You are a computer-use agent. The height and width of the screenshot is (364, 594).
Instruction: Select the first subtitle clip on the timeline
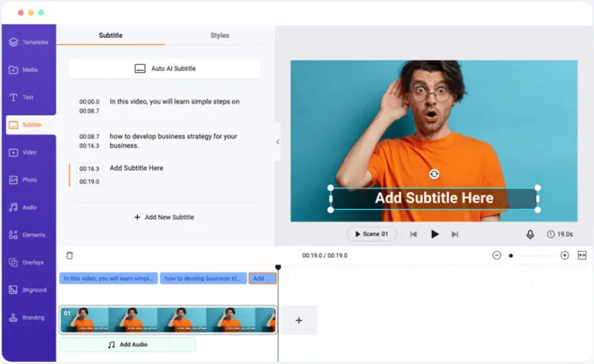click(109, 279)
